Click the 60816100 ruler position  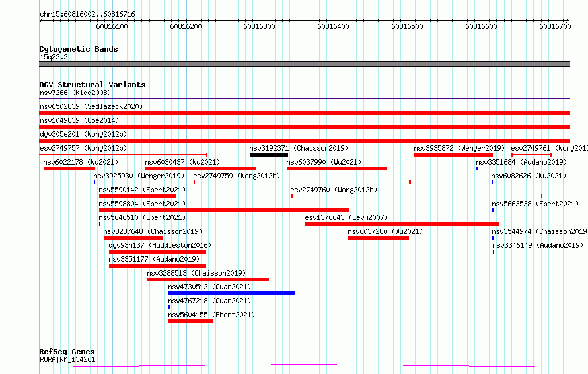112,26
